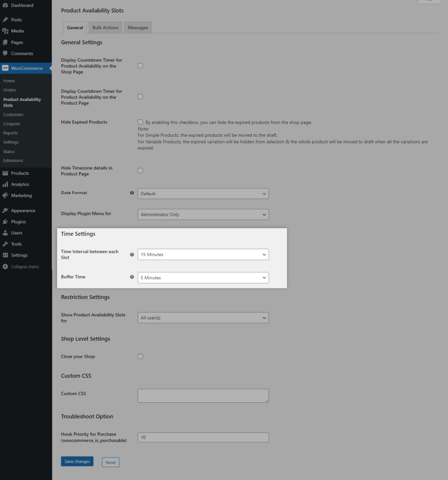
Task: Switch to the Bulk Actions tab
Action: 105,27
